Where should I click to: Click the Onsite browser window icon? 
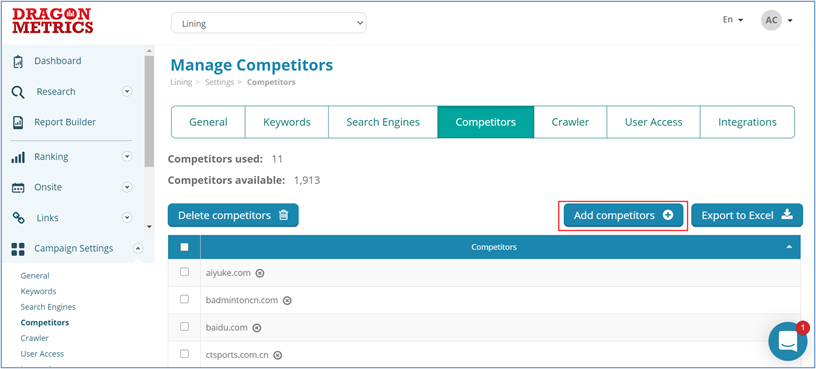pos(18,188)
